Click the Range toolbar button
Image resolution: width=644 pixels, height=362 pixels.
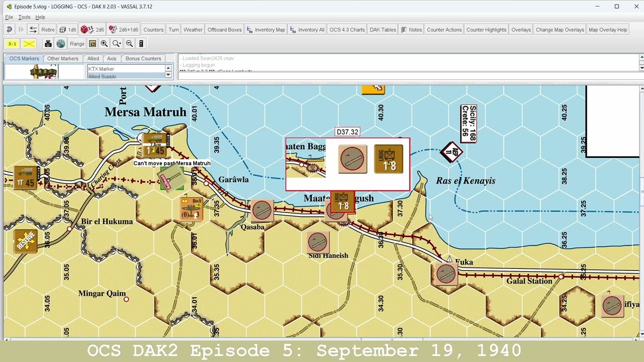point(77,44)
